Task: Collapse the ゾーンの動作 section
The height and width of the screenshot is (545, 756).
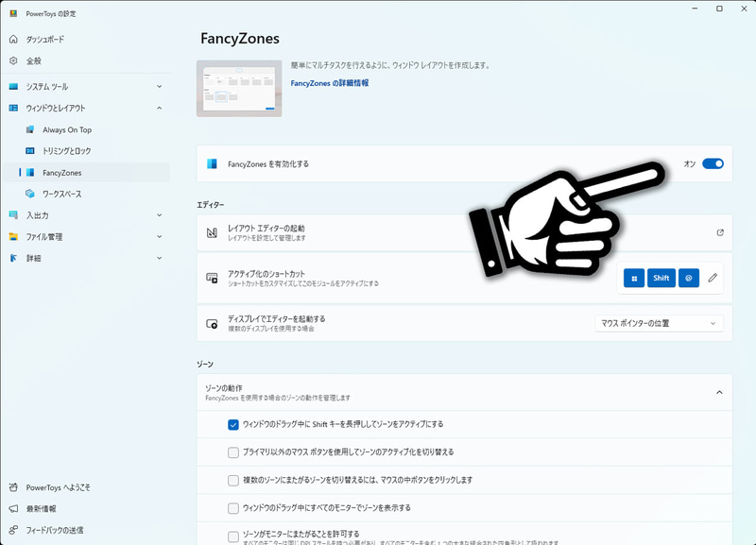Action: pyautogui.click(x=718, y=393)
